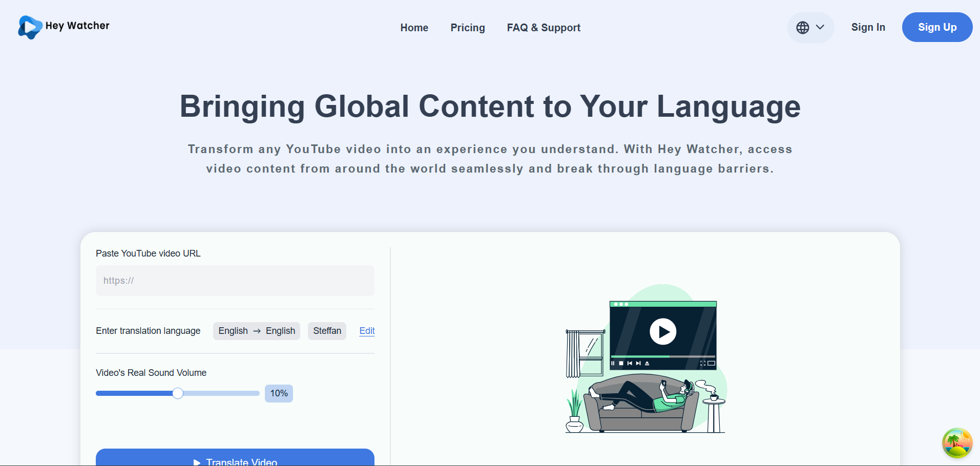This screenshot has height=466, width=980.
Task: Click the Edit link next to Steffan
Action: click(x=367, y=331)
